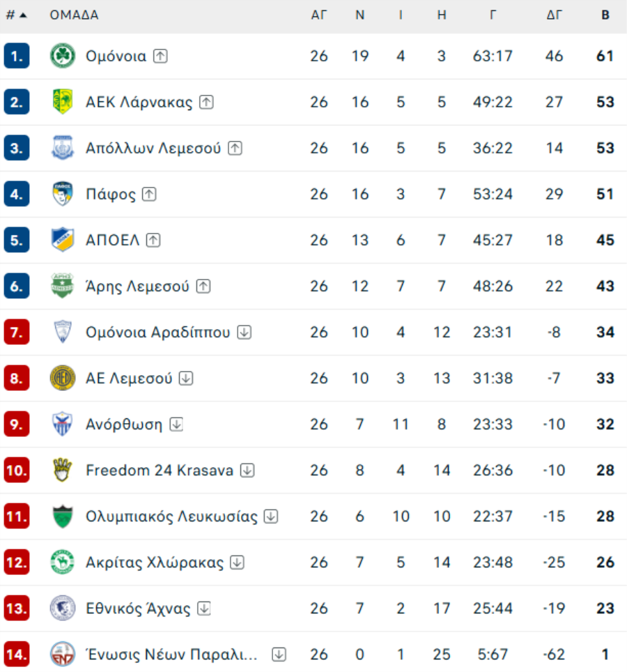Open the Ακρίτας Χλώρακας team link
This screenshot has height=672, width=627.
pyautogui.click(x=155, y=563)
